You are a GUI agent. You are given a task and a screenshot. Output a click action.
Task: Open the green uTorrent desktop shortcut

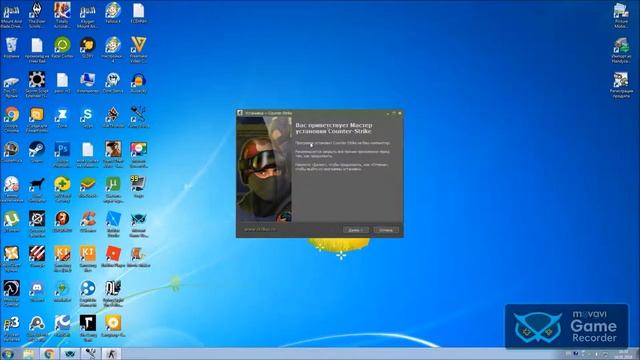tap(11, 222)
